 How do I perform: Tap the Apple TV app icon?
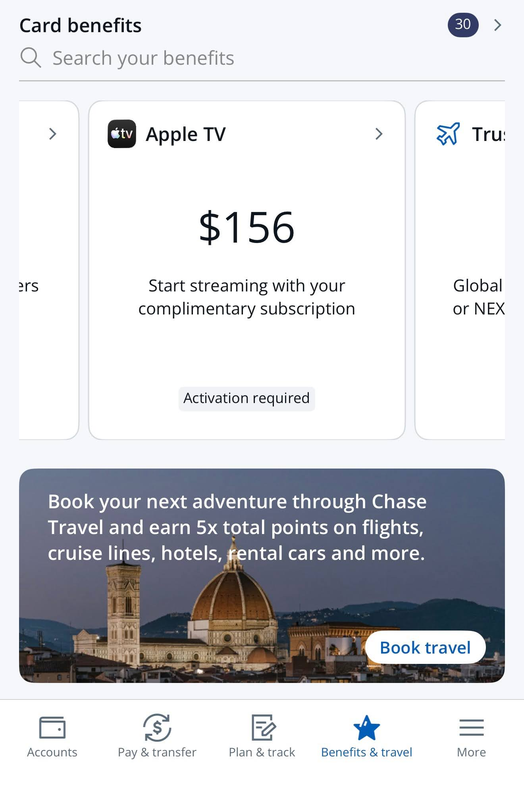coord(121,134)
